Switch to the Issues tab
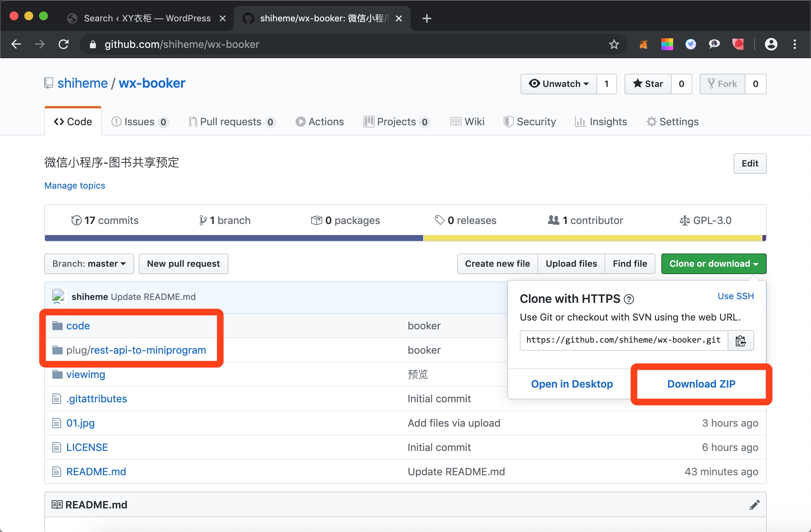This screenshot has width=811, height=532. point(140,122)
